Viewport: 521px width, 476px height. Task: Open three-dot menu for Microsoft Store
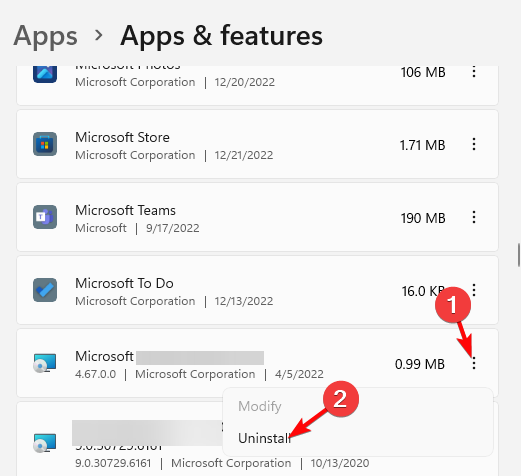(x=474, y=144)
